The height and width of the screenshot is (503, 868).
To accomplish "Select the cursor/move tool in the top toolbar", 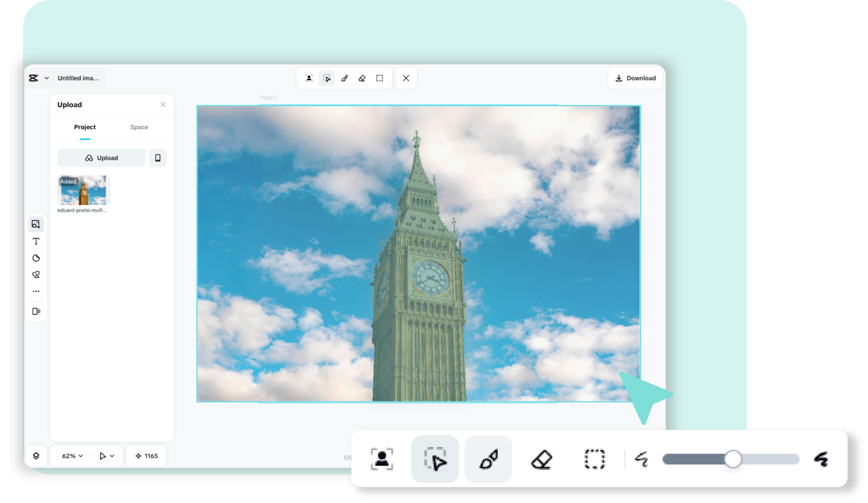I will [327, 78].
